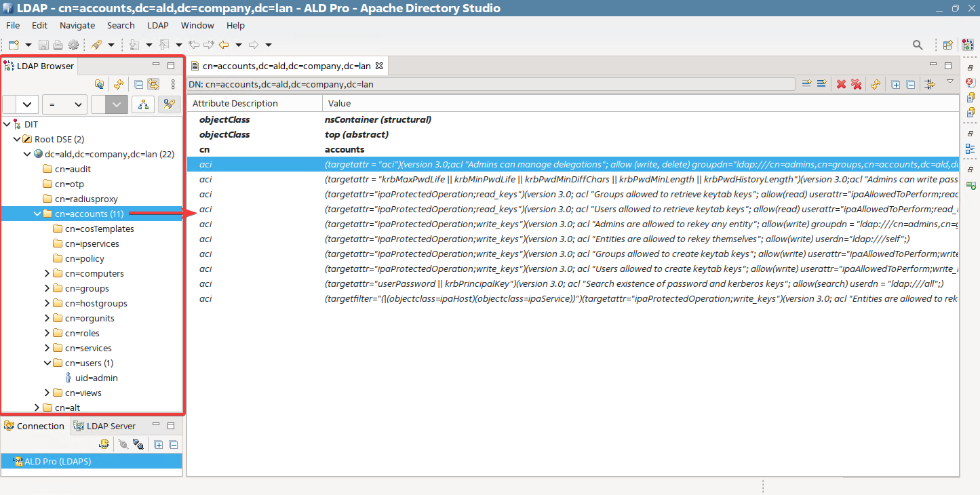
Task: Click the Value column header
Action: click(x=641, y=104)
